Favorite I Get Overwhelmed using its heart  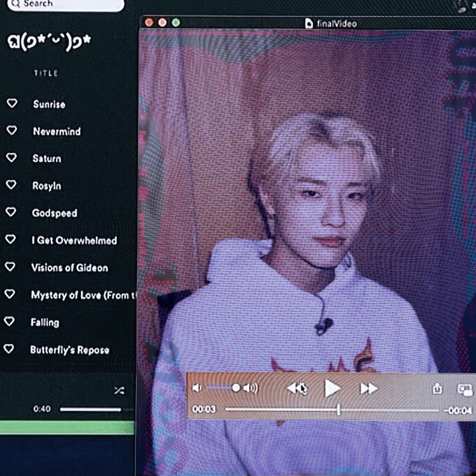click(x=10, y=239)
